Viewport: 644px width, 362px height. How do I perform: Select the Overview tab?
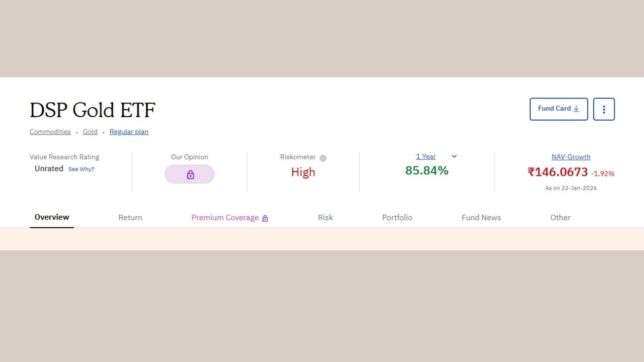point(52,217)
